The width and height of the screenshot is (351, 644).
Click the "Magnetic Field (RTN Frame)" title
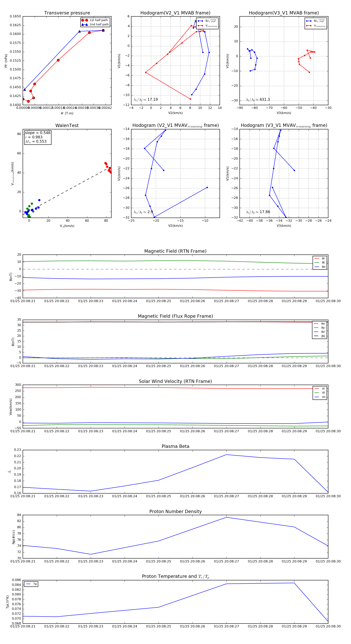coord(175,251)
